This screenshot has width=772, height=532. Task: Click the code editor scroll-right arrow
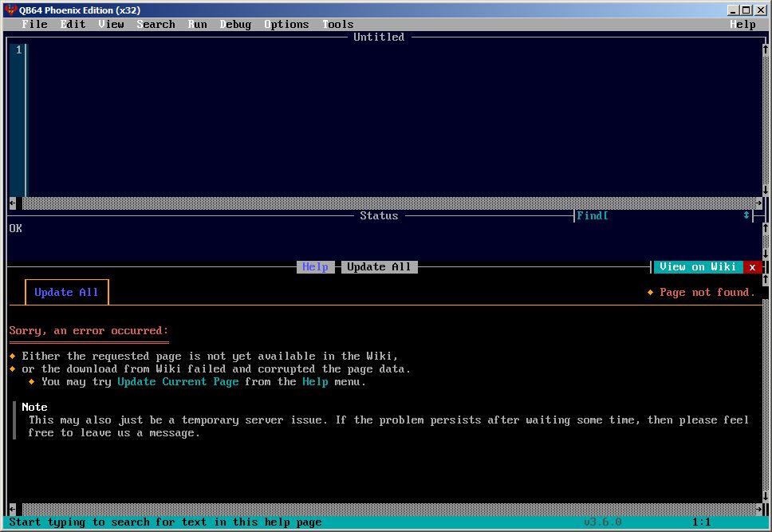(758, 203)
